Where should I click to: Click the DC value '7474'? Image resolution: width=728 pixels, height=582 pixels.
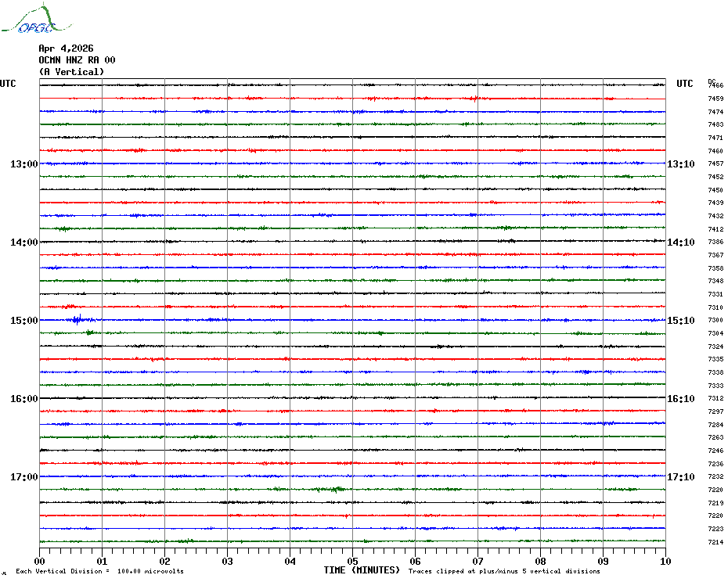click(715, 112)
